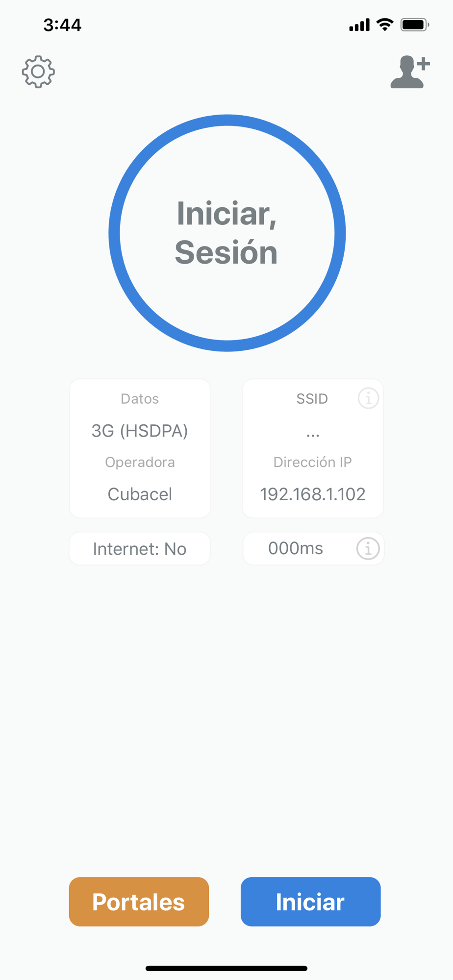Tap the SSID label text
Screen dimensions: 453x980
(x=312, y=399)
